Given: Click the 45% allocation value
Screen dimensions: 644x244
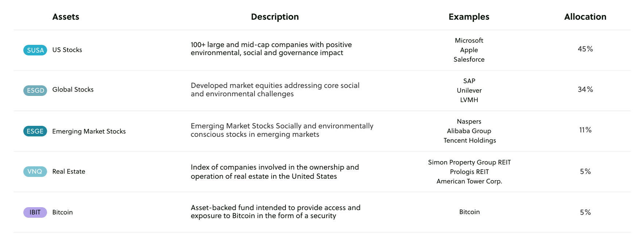Looking at the screenshot, I should 585,49.
